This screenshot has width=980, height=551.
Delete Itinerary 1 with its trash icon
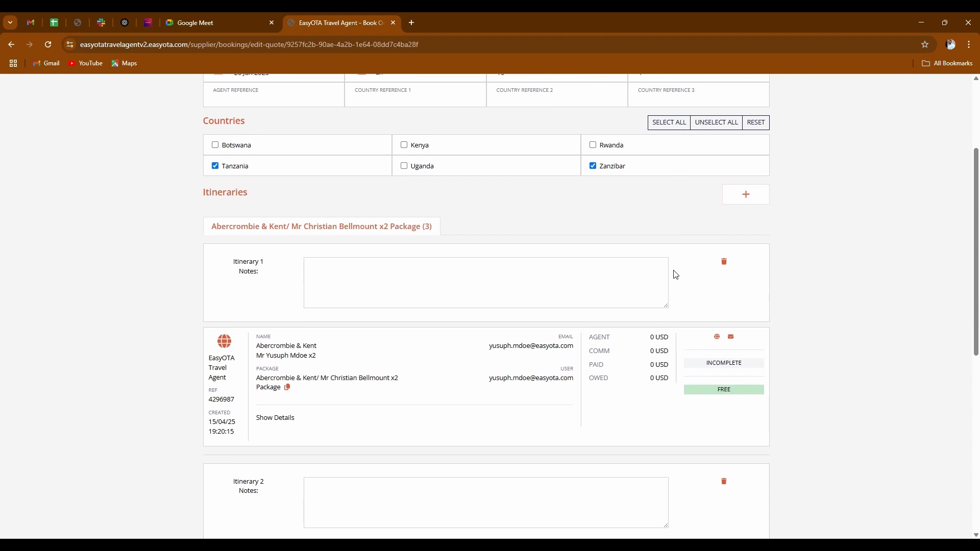tap(724, 262)
